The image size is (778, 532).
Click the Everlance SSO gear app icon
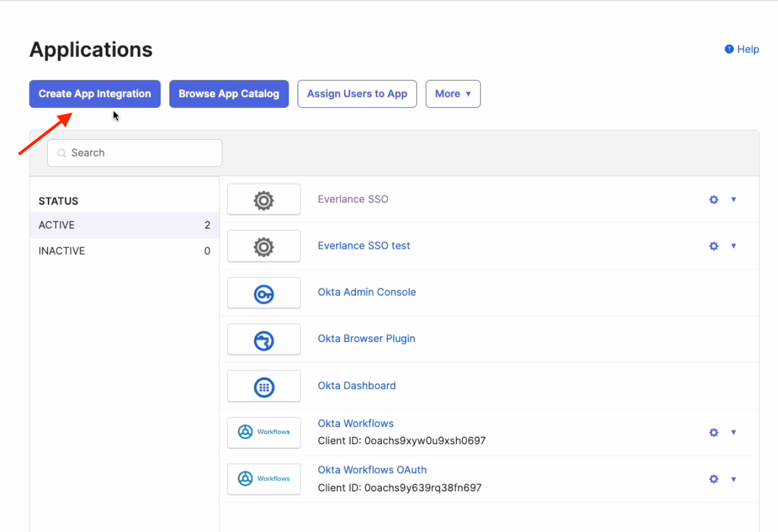point(264,201)
